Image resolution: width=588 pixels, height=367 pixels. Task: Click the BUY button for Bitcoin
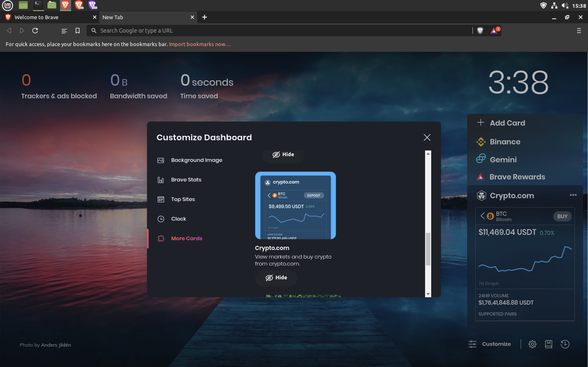click(x=562, y=216)
